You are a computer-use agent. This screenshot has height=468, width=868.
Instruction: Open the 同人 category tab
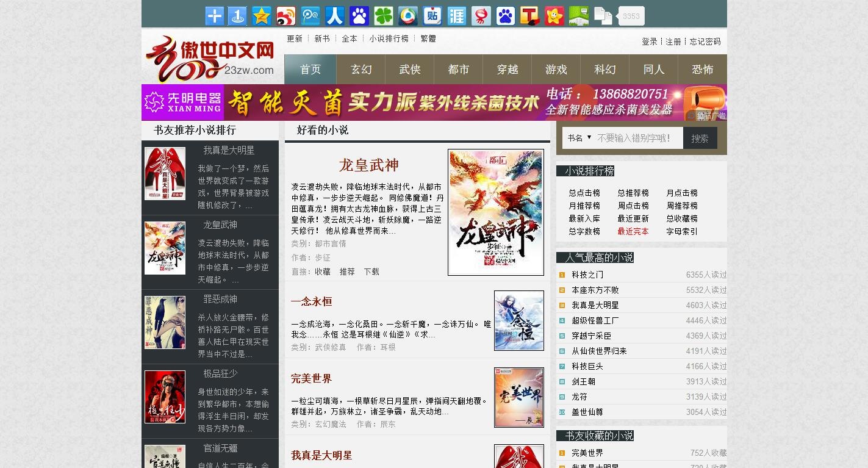654,70
